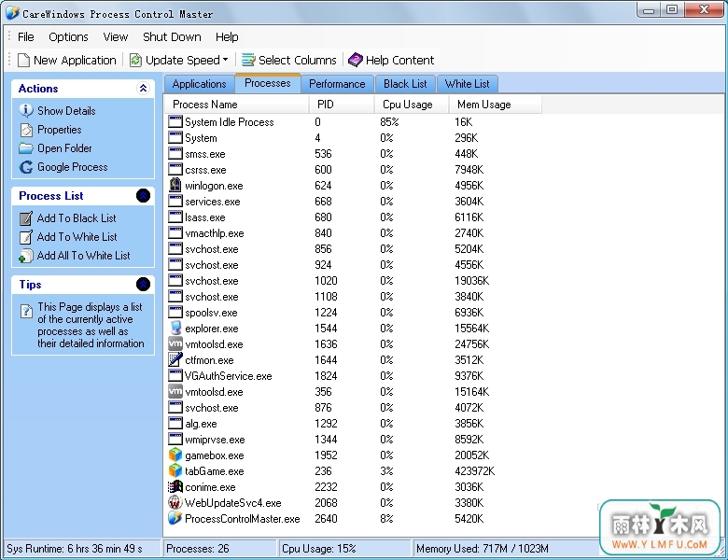Viewport: 728px width, 560px height.
Task: Click the Show Details info icon
Action: click(x=26, y=110)
